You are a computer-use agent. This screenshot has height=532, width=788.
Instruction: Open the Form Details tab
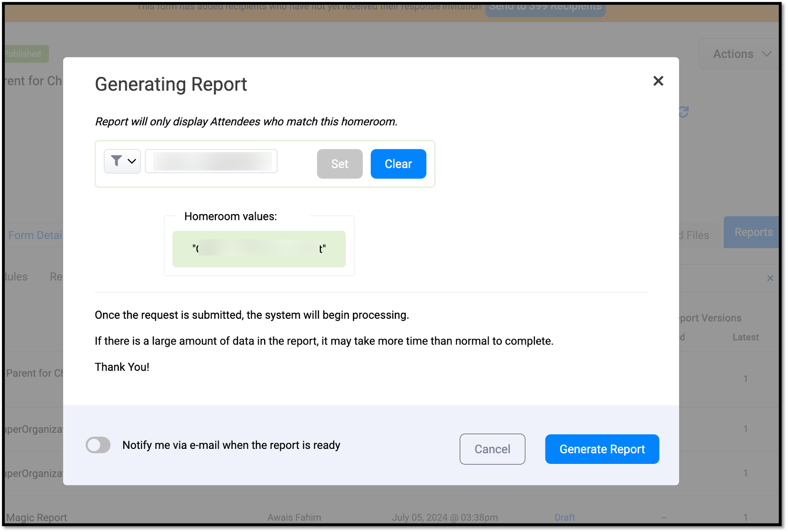pos(35,235)
